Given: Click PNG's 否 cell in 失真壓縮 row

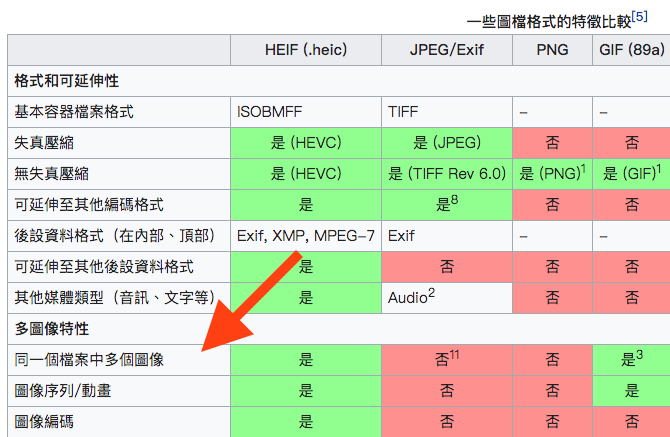Looking at the screenshot, I should tap(552, 143).
